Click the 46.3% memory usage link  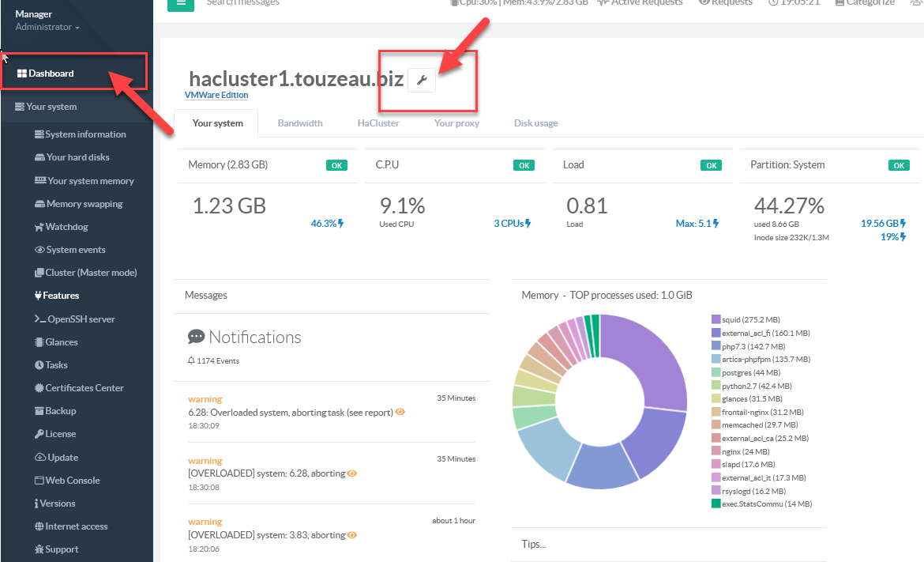tap(327, 224)
